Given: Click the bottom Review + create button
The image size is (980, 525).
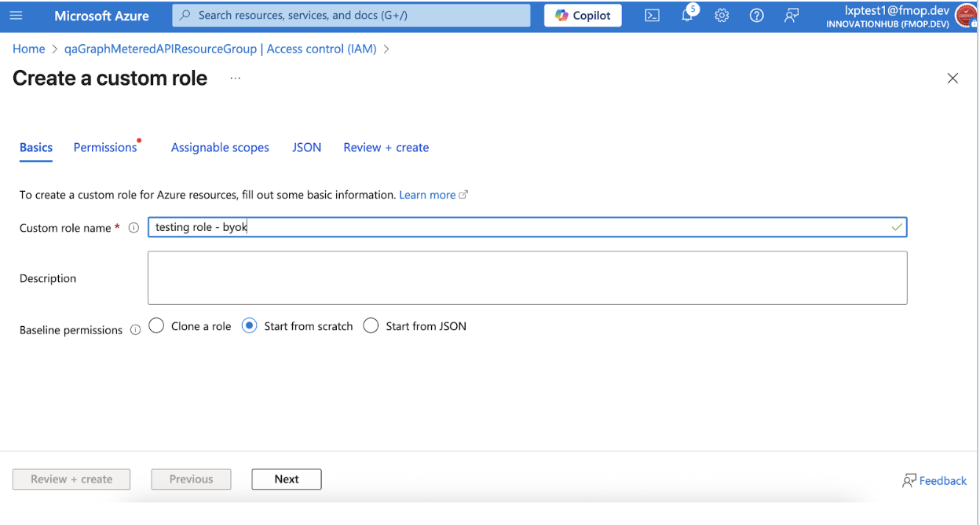Looking at the screenshot, I should pos(71,479).
